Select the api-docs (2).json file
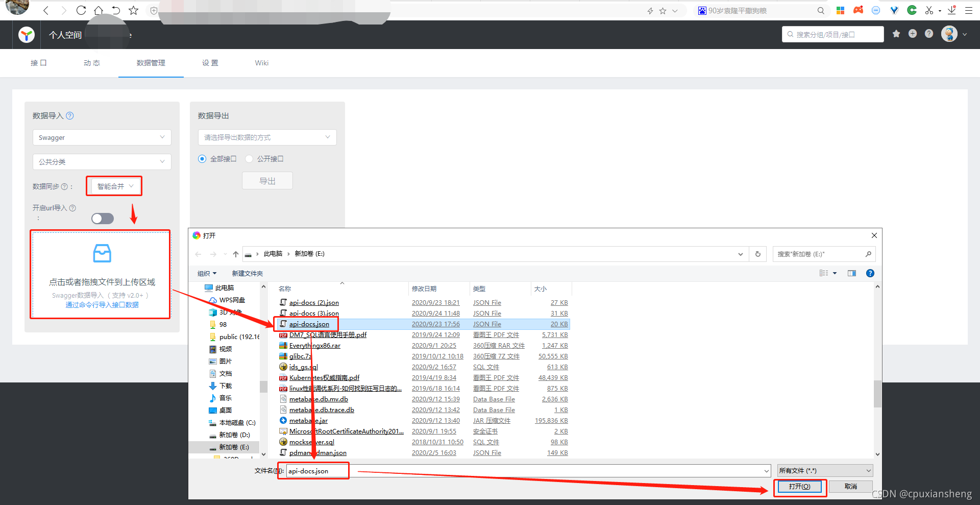The image size is (980, 505). click(314, 303)
